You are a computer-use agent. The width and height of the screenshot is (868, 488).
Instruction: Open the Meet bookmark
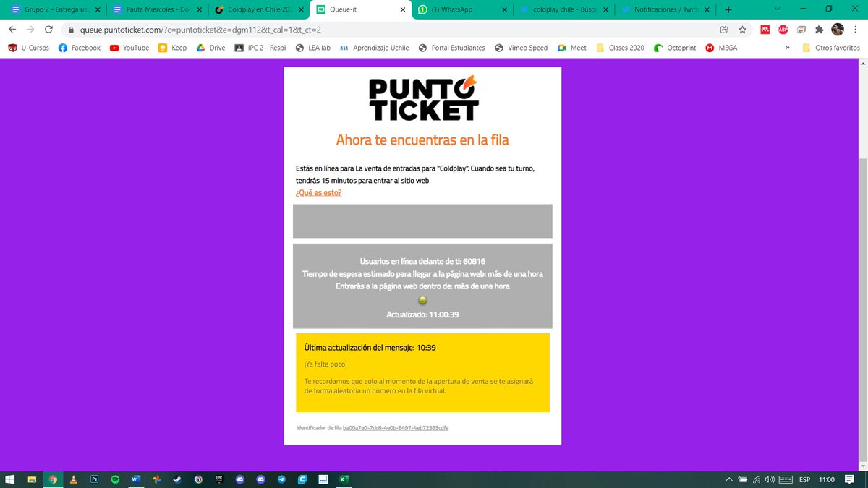(x=571, y=48)
